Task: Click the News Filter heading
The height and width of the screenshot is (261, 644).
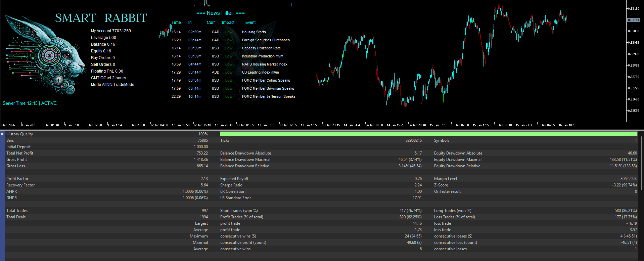Action: click(x=220, y=13)
